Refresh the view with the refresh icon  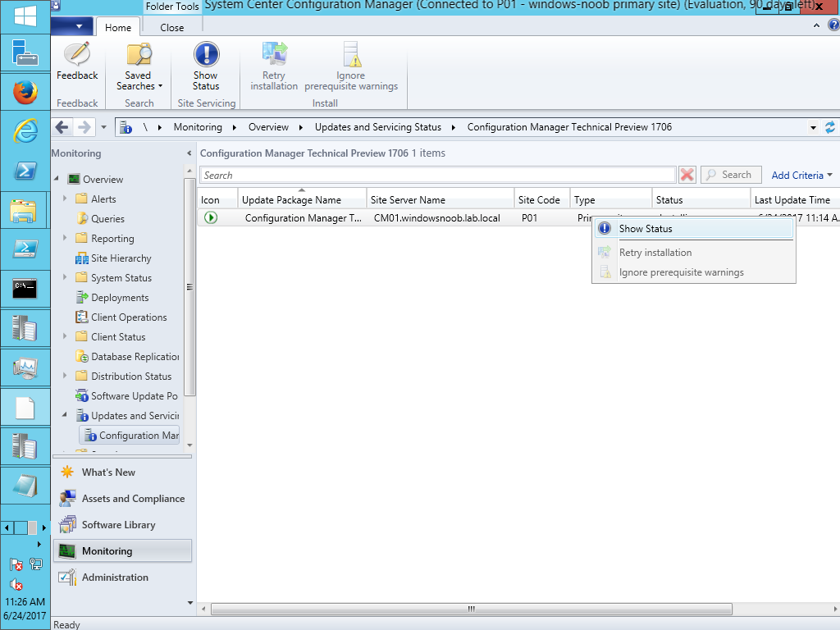click(830, 127)
